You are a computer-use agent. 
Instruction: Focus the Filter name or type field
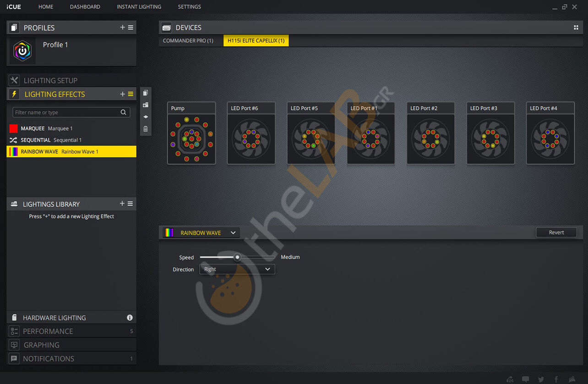[x=71, y=112]
